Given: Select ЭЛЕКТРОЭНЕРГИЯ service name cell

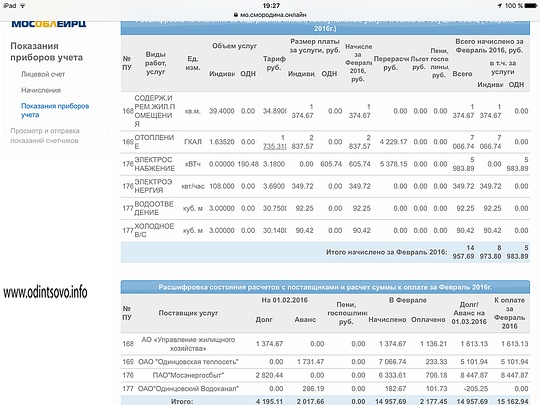Looking at the screenshot, I should (x=153, y=186).
